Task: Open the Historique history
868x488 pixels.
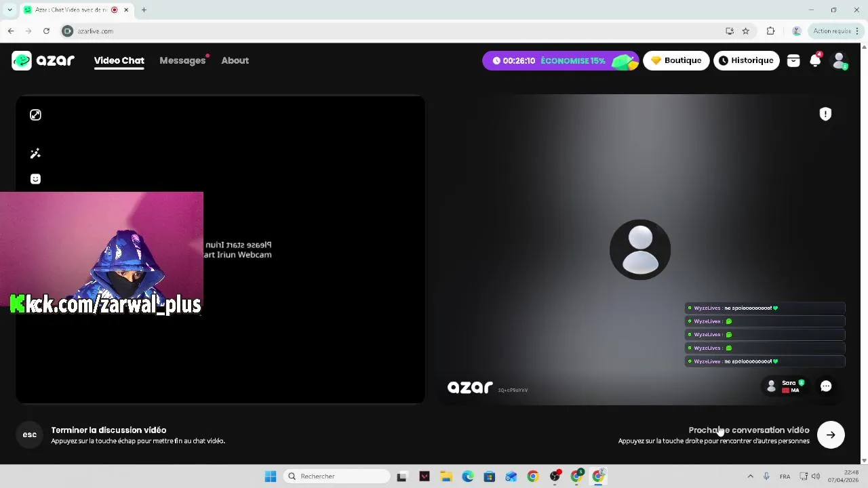Action: pyautogui.click(x=746, y=60)
